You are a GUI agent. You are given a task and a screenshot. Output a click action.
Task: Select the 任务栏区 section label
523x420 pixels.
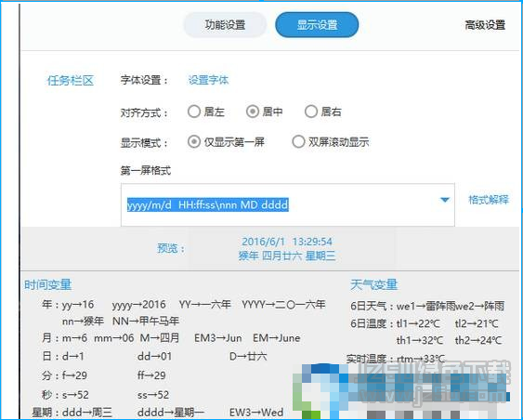[71, 81]
